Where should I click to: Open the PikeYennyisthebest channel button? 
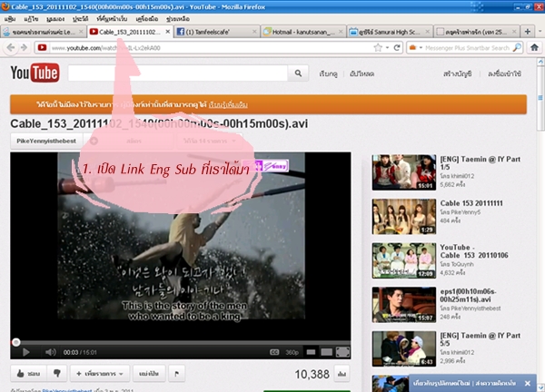46,141
